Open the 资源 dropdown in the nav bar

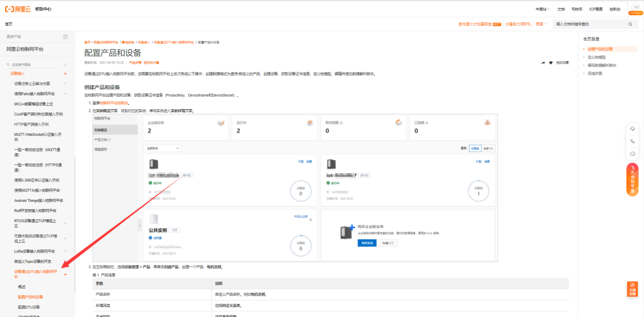click(x=541, y=24)
